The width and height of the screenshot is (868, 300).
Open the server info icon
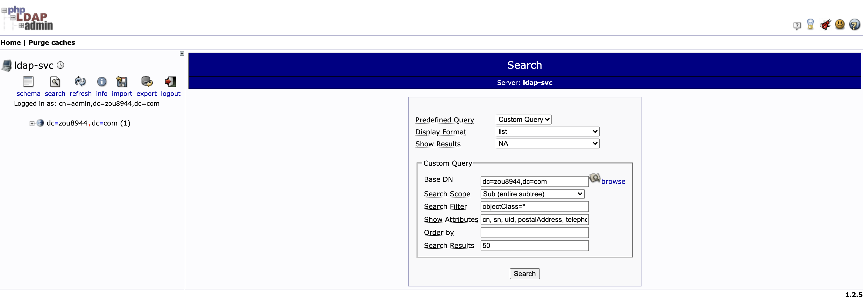click(102, 82)
